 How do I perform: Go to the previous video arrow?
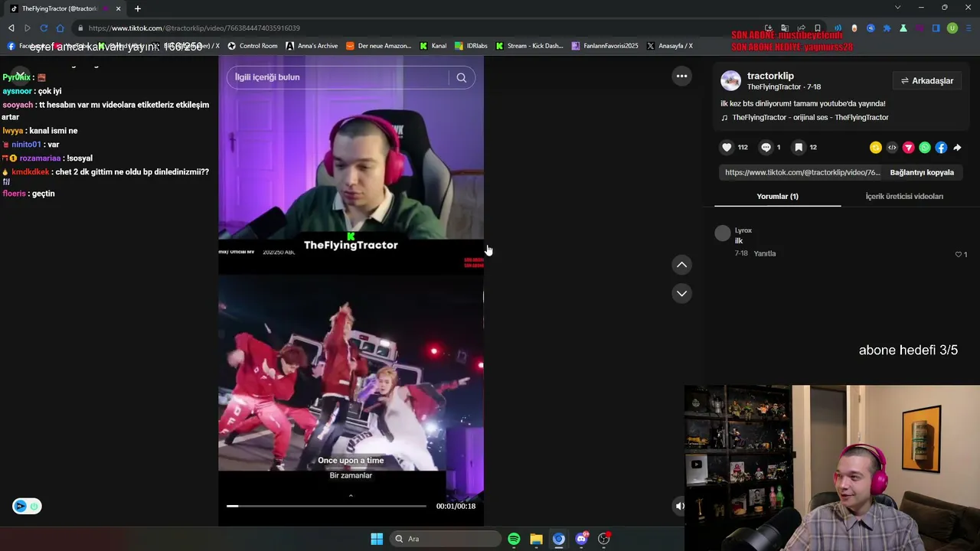[681, 265]
